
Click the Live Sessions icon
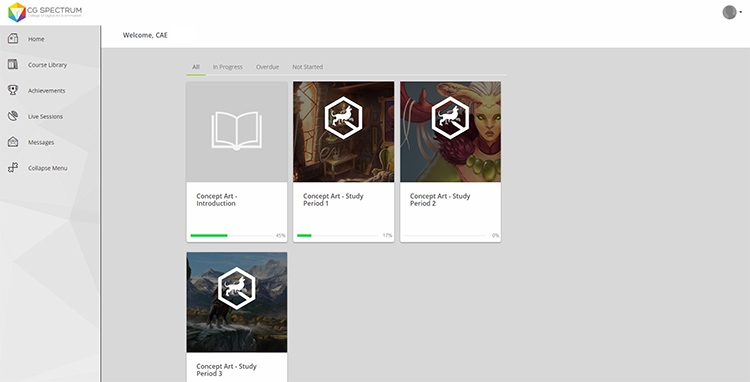click(13, 116)
